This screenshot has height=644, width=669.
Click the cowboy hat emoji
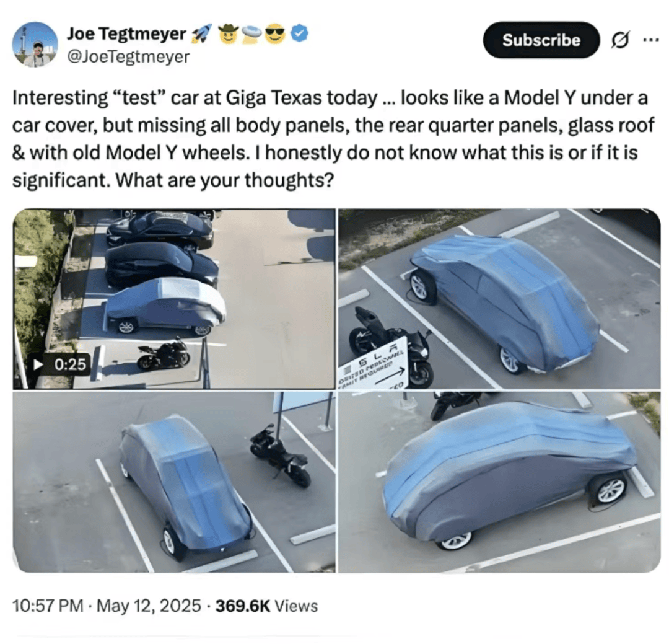(229, 33)
